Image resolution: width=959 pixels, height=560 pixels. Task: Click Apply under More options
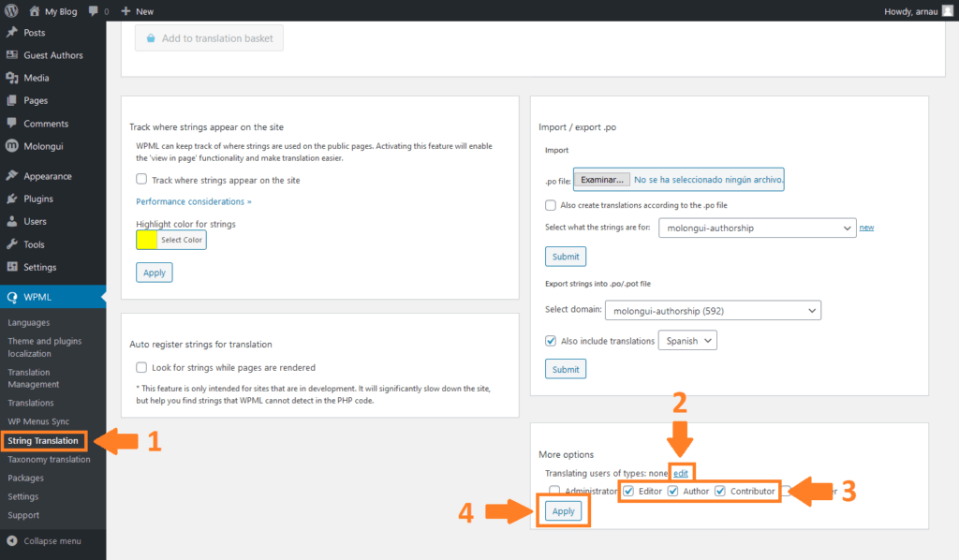click(x=563, y=511)
